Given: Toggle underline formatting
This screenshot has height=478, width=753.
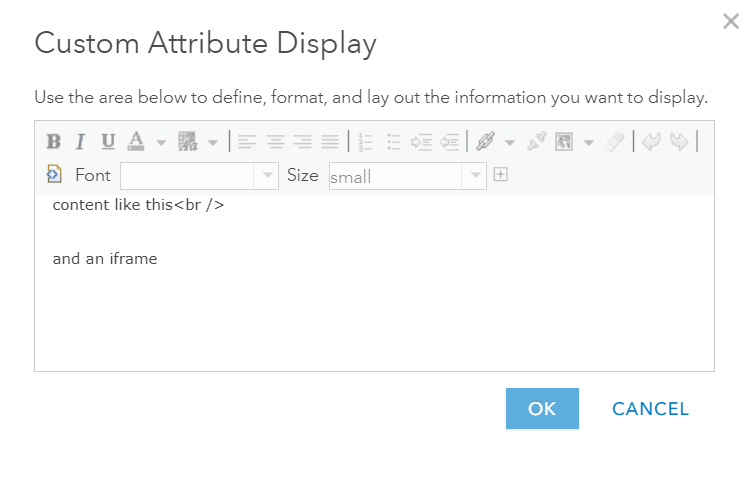Looking at the screenshot, I should pos(108,142).
